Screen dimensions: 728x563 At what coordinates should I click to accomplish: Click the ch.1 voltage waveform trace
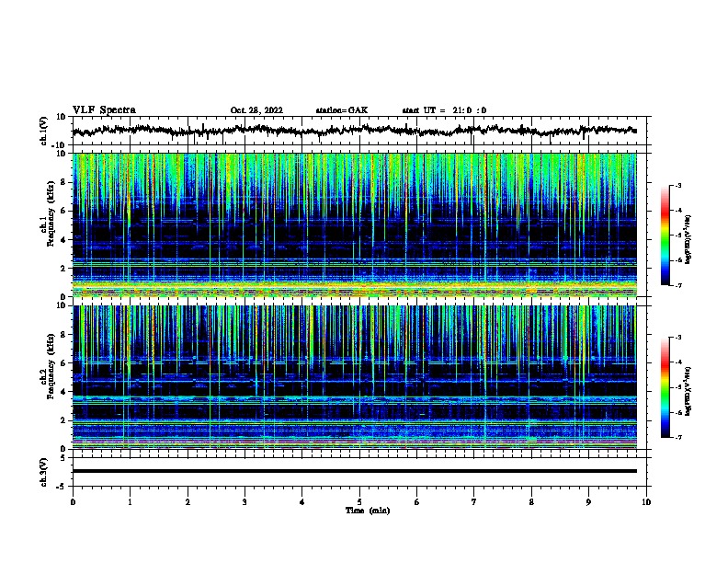pos(354,131)
